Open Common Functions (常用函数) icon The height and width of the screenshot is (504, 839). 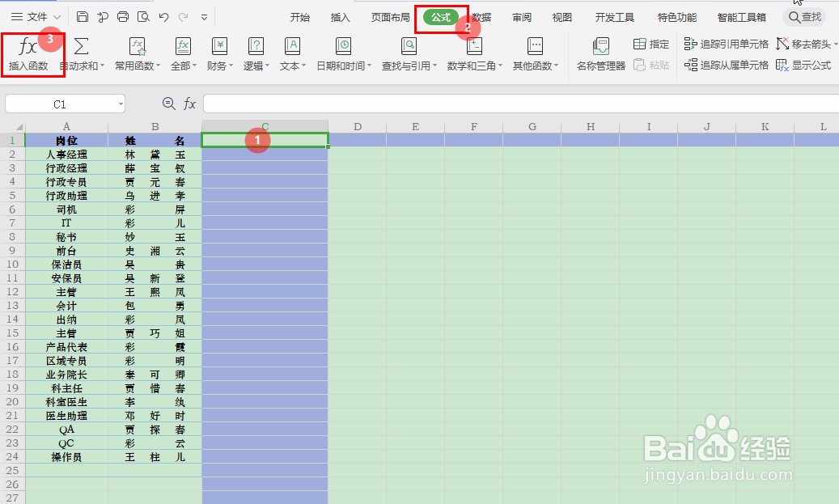(138, 47)
